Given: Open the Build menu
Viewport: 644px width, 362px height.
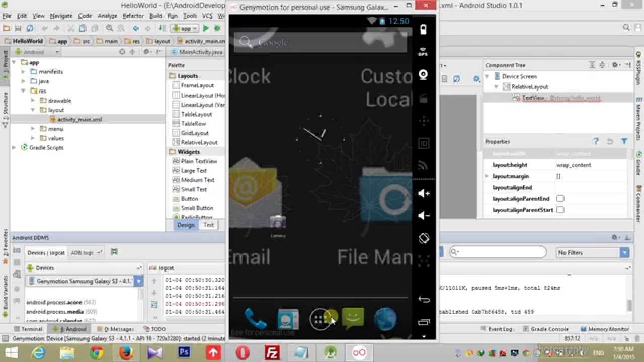Looking at the screenshot, I should click(x=156, y=16).
